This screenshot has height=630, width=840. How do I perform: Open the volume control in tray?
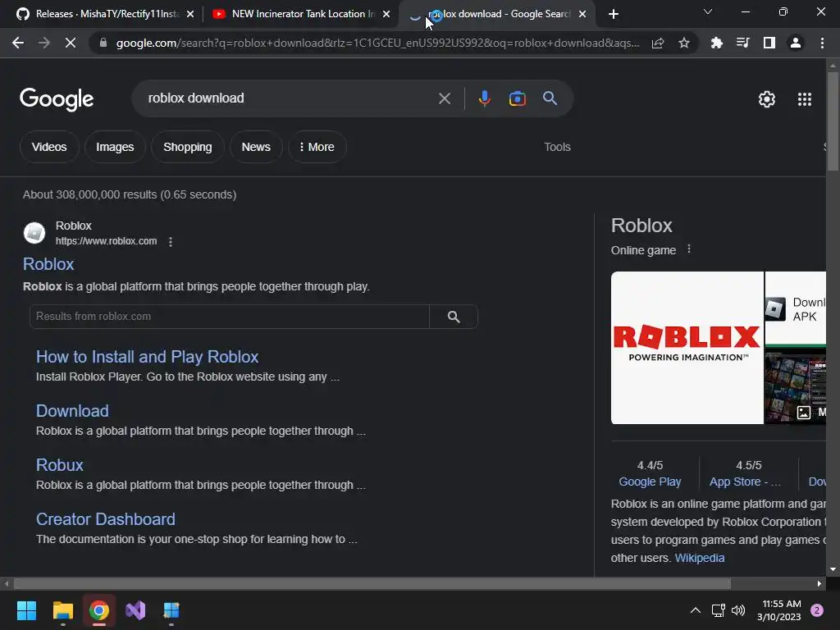(x=738, y=610)
